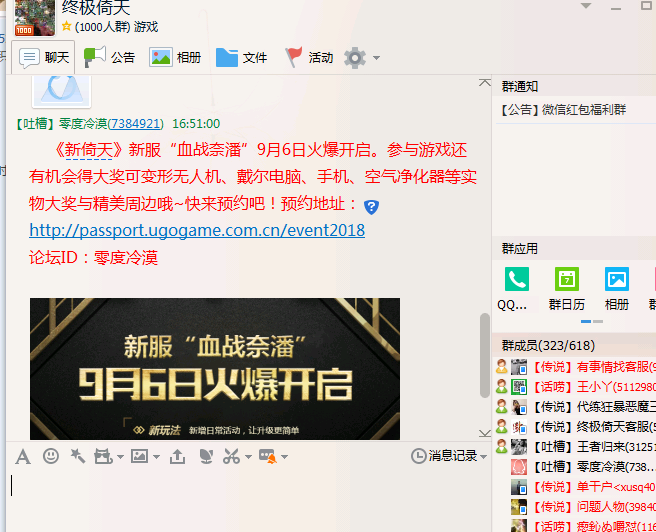Viewport: 656px width, 532px height.
Task: Click admin badge icon beside 王者归来
Action: coord(502,447)
